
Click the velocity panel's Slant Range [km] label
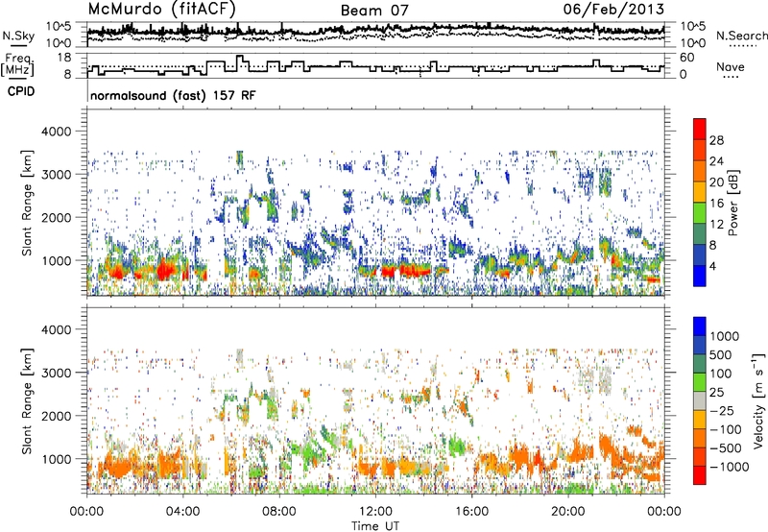[27, 401]
